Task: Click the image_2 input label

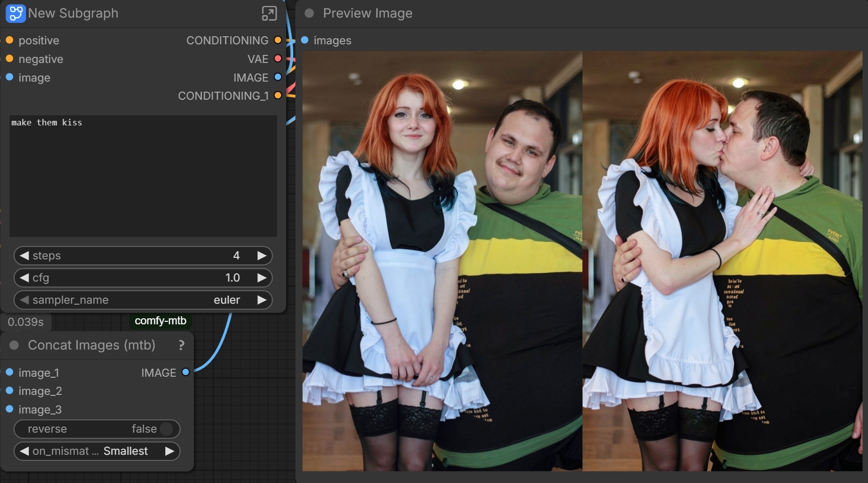Action: click(x=40, y=391)
